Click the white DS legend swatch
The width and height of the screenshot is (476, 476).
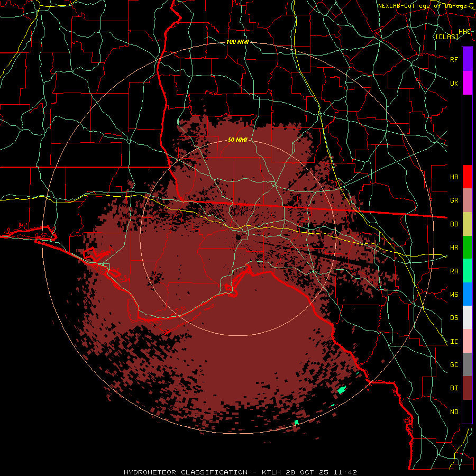(x=467, y=317)
